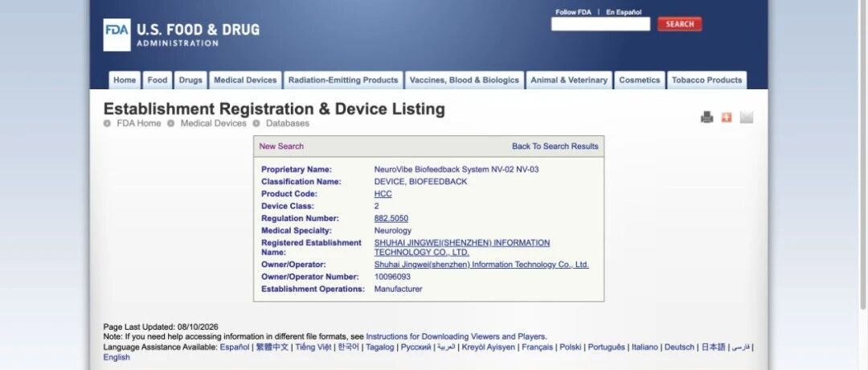868x370 pixels.
Task: Open the Food tab
Action: click(x=158, y=80)
